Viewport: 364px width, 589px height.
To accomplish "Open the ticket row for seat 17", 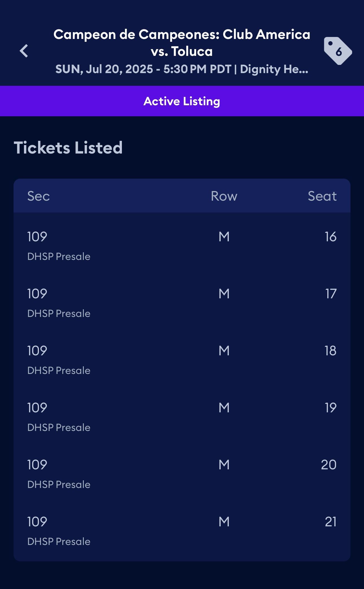I will pos(182,303).
